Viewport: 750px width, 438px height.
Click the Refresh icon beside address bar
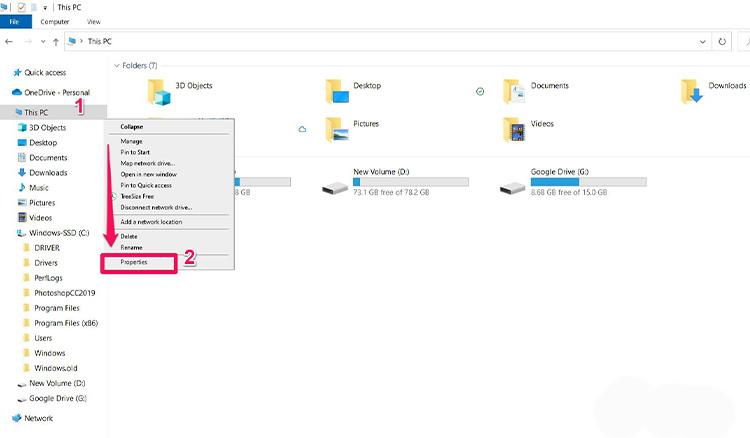tap(722, 42)
